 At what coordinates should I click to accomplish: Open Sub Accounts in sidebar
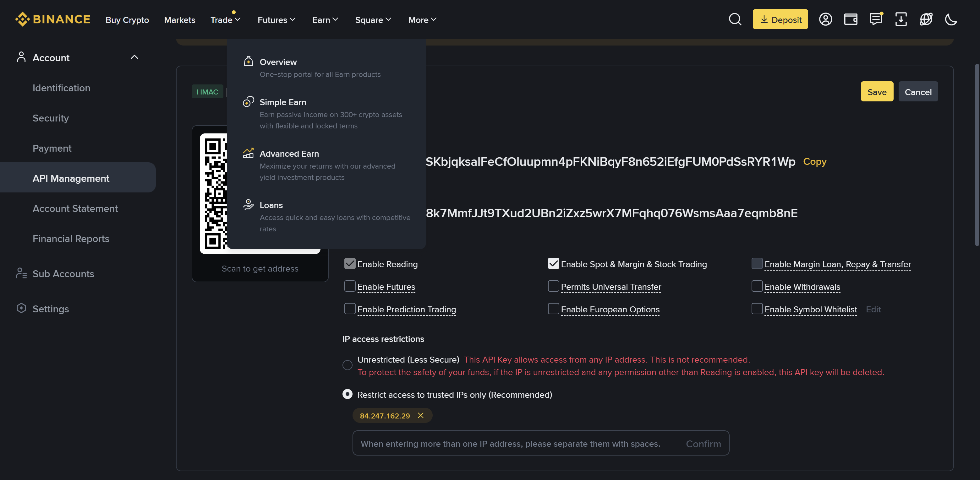(63, 274)
